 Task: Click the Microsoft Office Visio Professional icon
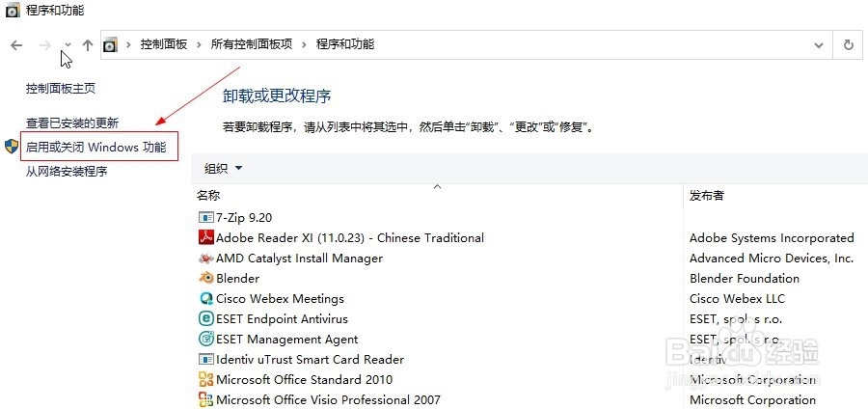point(206,399)
